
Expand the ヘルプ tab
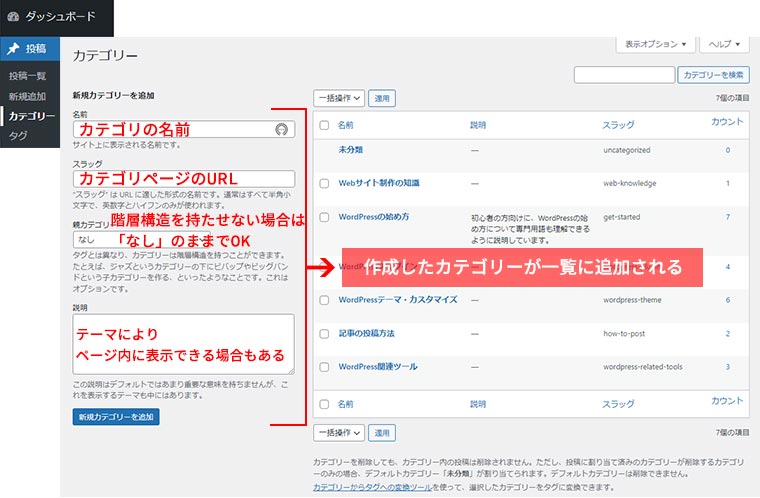pyautogui.click(x=724, y=44)
